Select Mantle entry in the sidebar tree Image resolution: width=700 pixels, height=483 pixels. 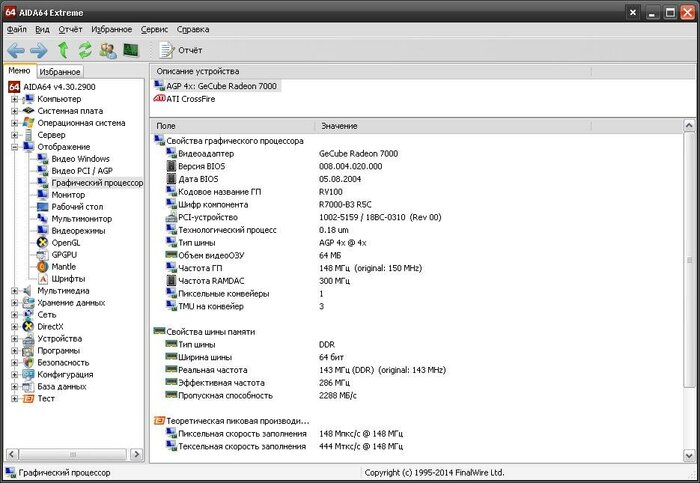tap(65, 266)
